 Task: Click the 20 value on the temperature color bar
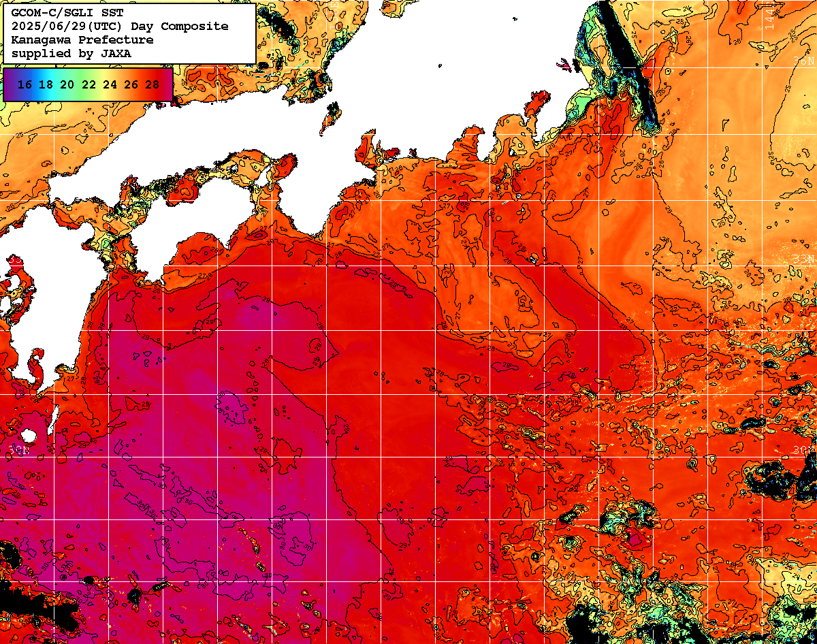(x=67, y=84)
